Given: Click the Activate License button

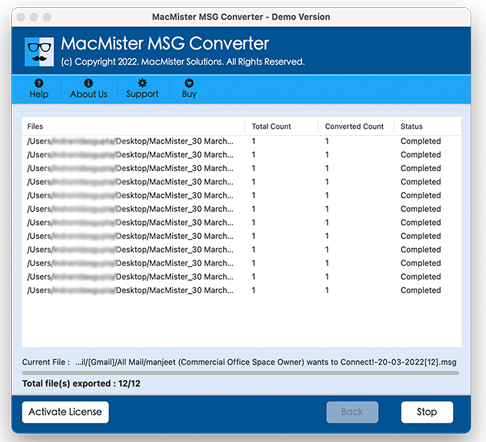Looking at the screenshot, I should coord(65,412).
